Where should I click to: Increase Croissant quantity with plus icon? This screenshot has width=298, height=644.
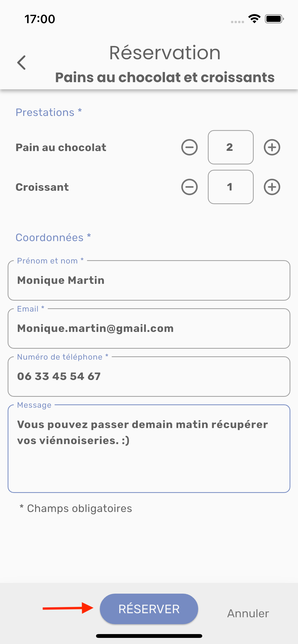pos(272,187)
